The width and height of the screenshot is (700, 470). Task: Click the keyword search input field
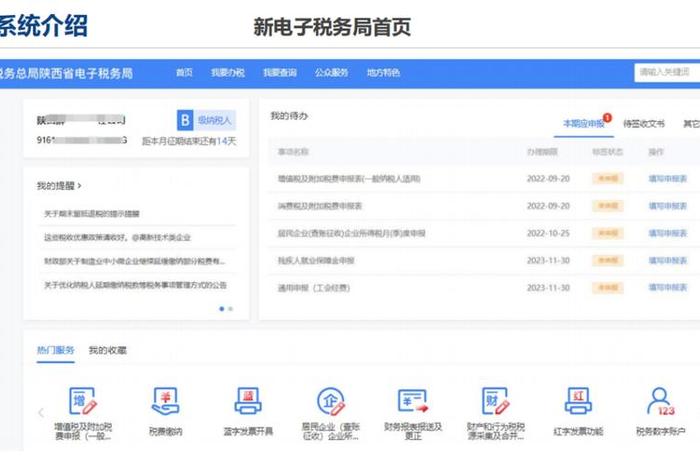pos(667,72)
